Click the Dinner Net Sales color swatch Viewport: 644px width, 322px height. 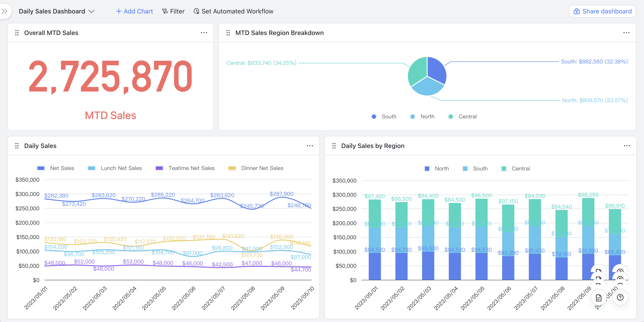coord(232,168)
